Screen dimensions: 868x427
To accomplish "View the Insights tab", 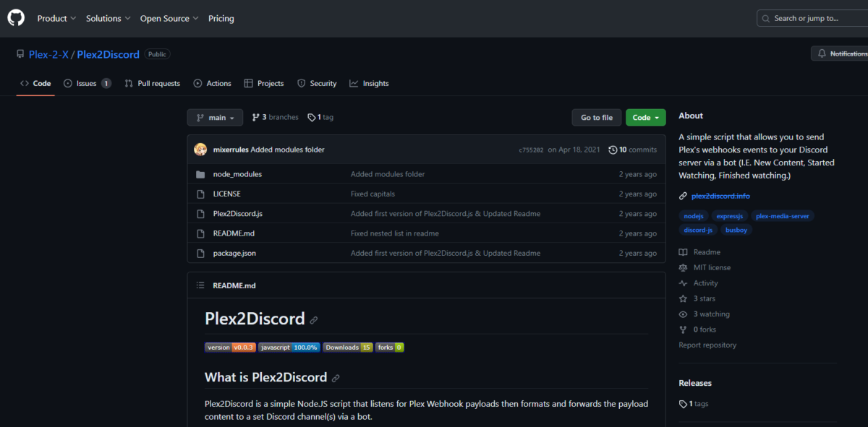I will [x=369, y=83].
